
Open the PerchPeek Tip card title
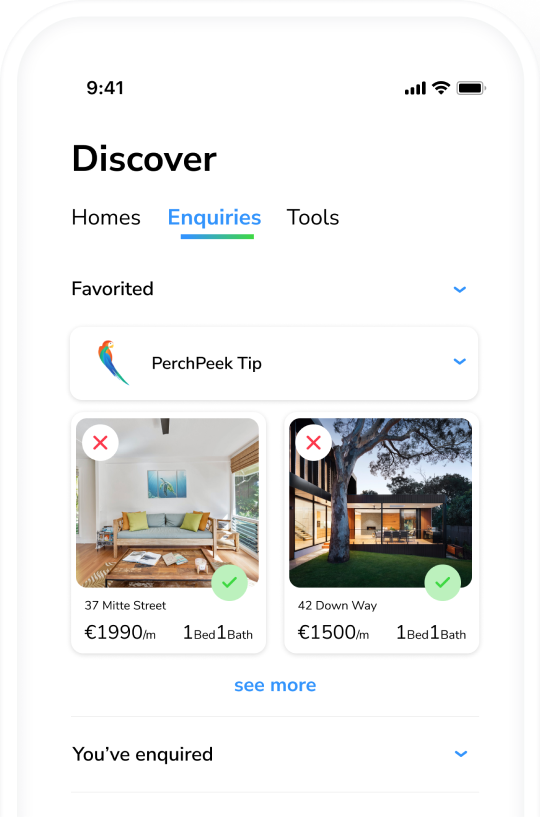coord(206,363)
